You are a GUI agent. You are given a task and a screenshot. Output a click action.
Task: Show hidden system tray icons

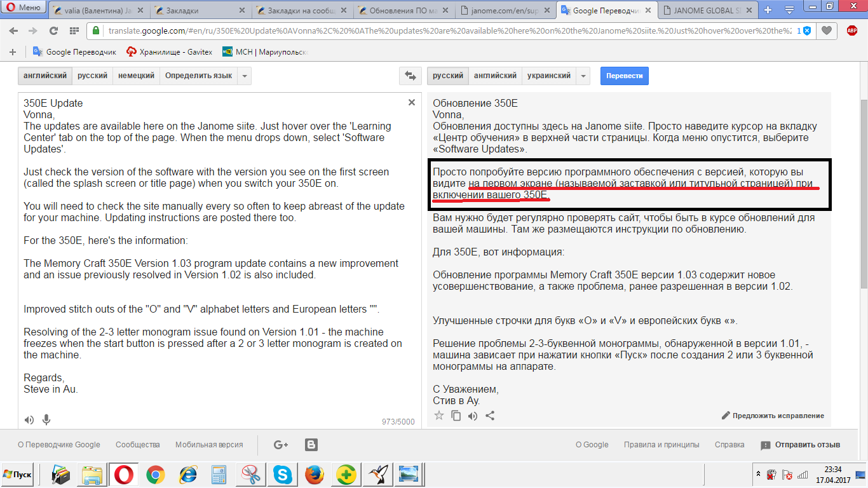click(757, 474)
